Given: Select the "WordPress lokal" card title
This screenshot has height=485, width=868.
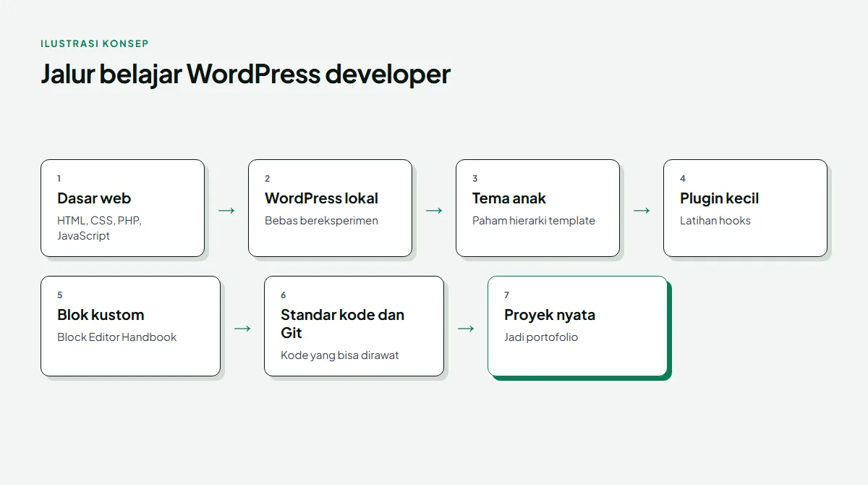Looking at the screenshot, I should [x=321, y=198].
